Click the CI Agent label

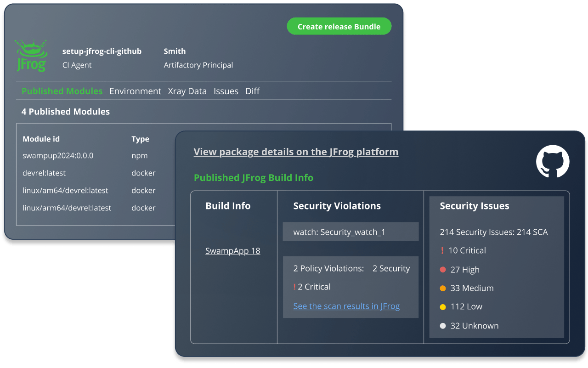(x=77, y=65)
